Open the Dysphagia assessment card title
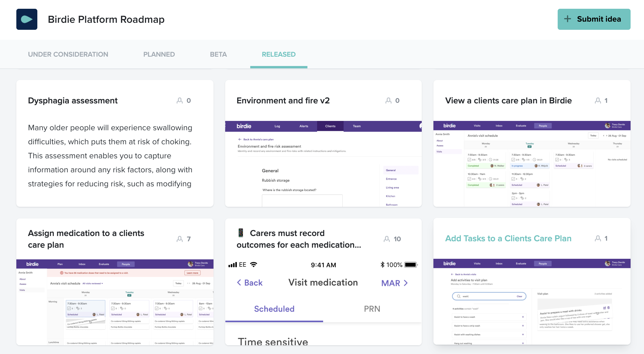Screen dimensions: 644x354 coord(73,100)
